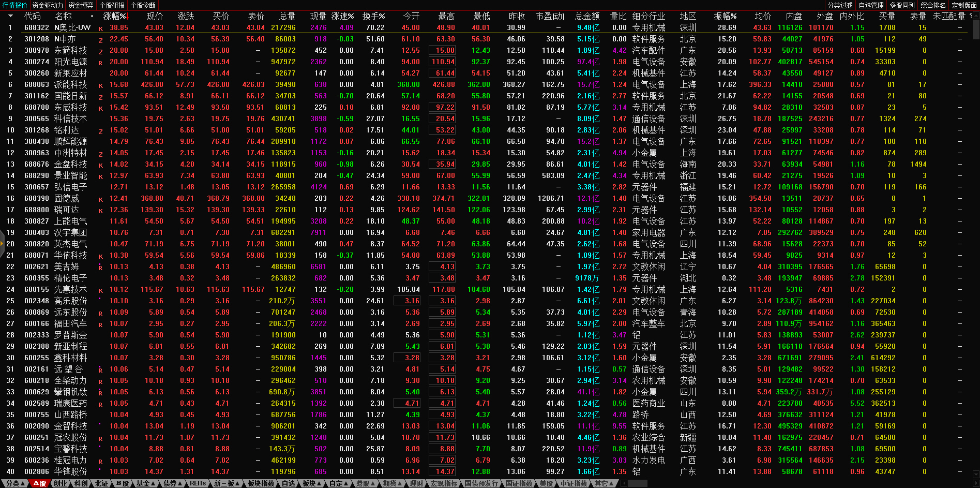Switch to the 资金驱动力 tab
The width and height of the screenshot is (980, 488).
pyautogui.click(x=47, y=5)
